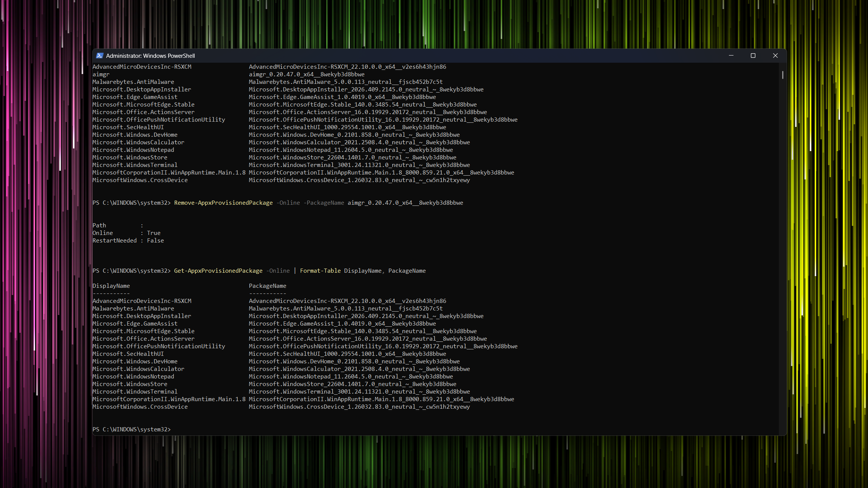Image resolution: width=868 pixels, height=488 pixels.
Task: Click the 'Format-Table' command text
Action: [x=320, y=271]
